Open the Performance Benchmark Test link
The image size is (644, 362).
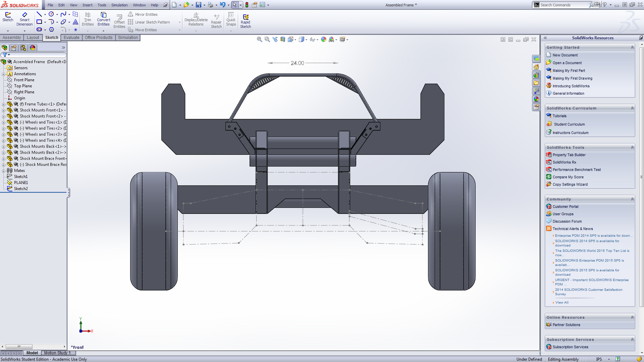click(x=576, y=170)
